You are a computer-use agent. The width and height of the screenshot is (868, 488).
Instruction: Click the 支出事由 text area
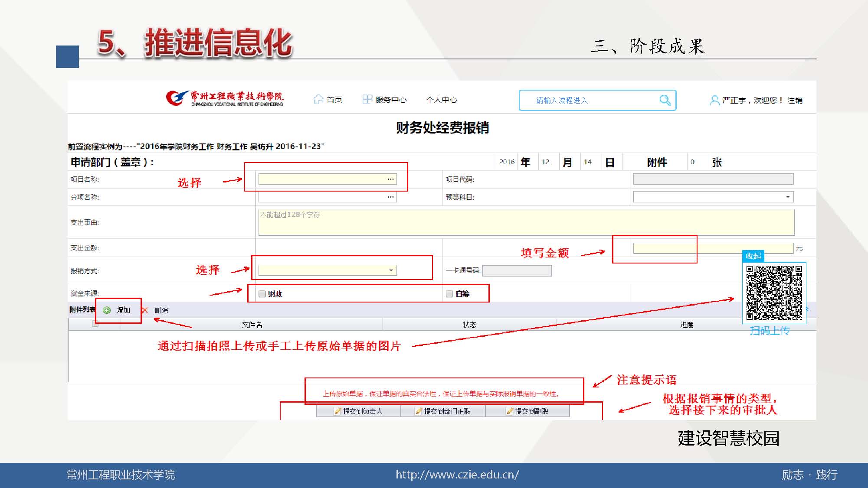(x=526, y=222)
